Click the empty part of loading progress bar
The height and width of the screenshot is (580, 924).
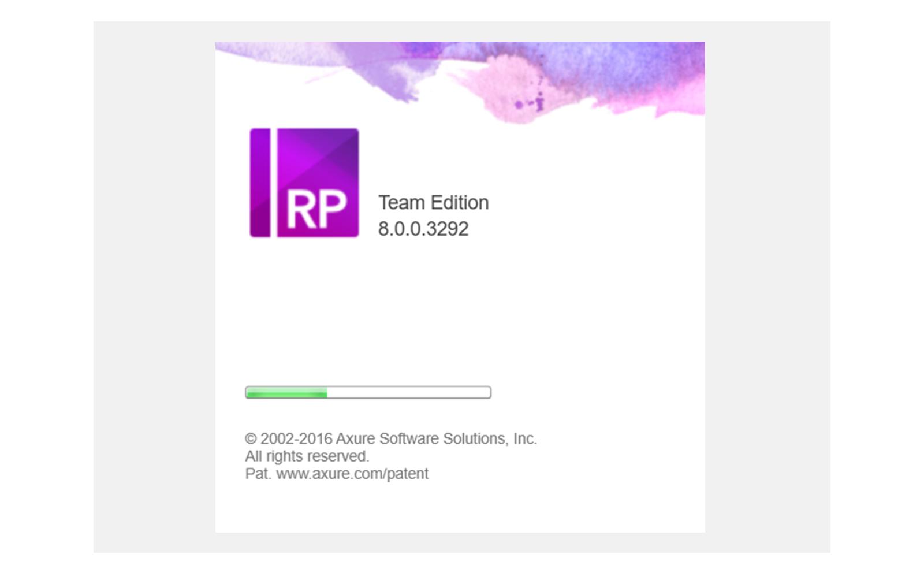click(408, 393)
